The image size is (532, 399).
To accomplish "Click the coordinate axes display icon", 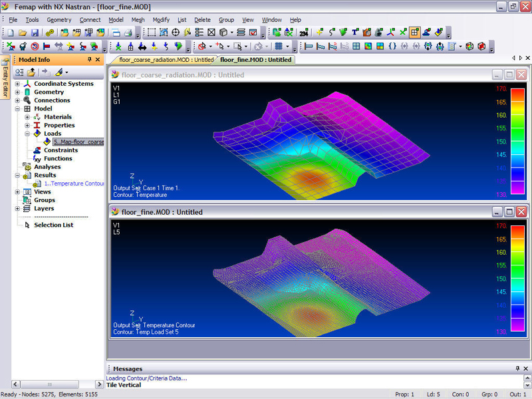I will point(390,32).
